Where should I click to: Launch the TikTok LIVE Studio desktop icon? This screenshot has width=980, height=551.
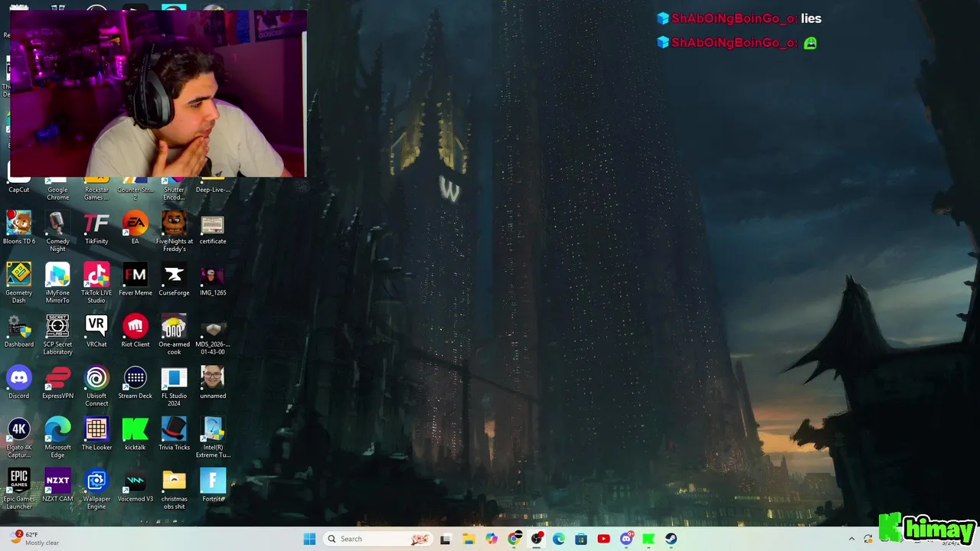pyautogui.click(x=96, y=275)
